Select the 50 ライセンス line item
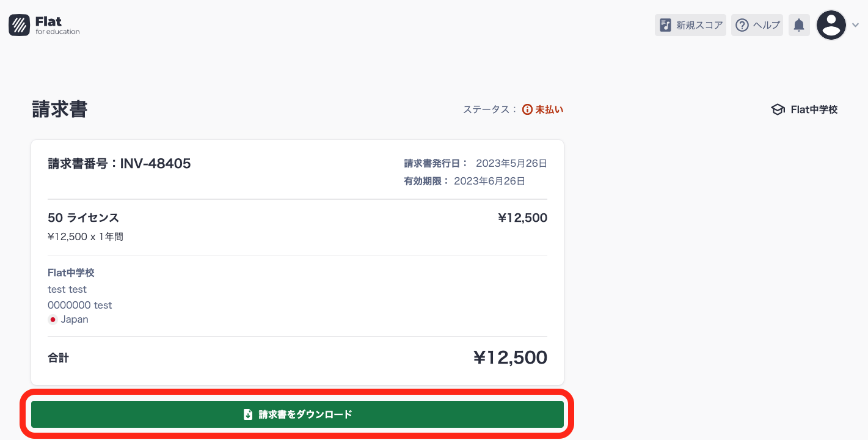868x440 pixels. 84,218
